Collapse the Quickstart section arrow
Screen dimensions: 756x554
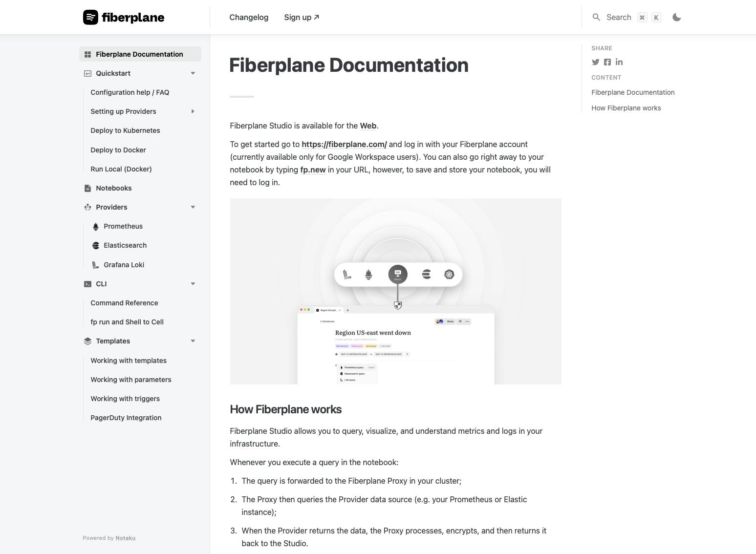coord(193,73)
